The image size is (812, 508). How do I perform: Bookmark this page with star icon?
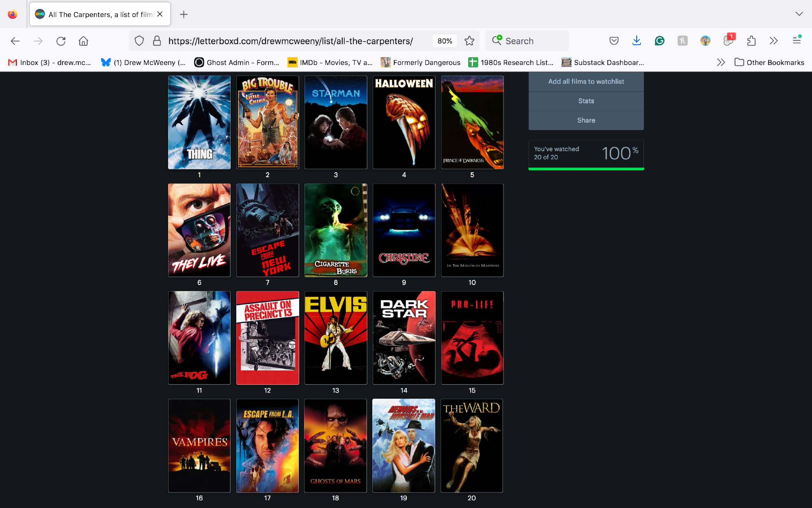pos(469,41)
